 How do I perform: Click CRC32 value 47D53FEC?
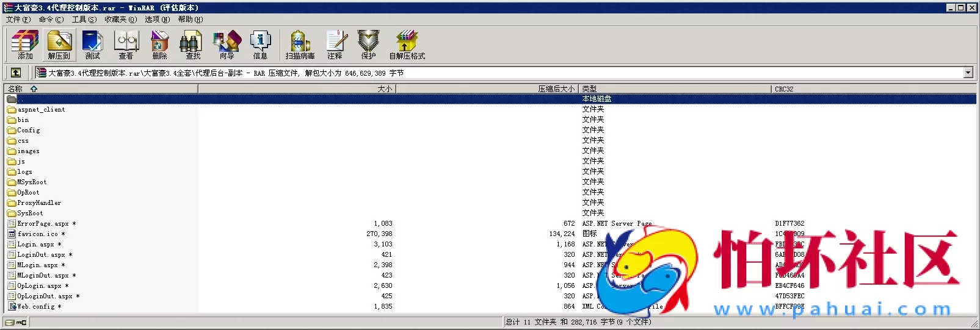coord(789,296)
